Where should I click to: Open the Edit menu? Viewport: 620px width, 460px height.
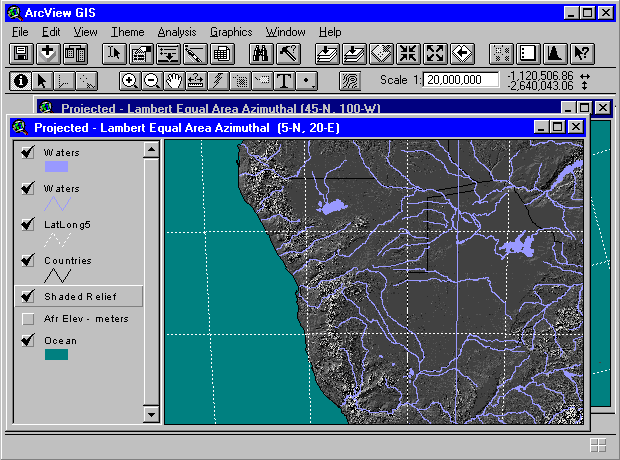coord(51,32)
